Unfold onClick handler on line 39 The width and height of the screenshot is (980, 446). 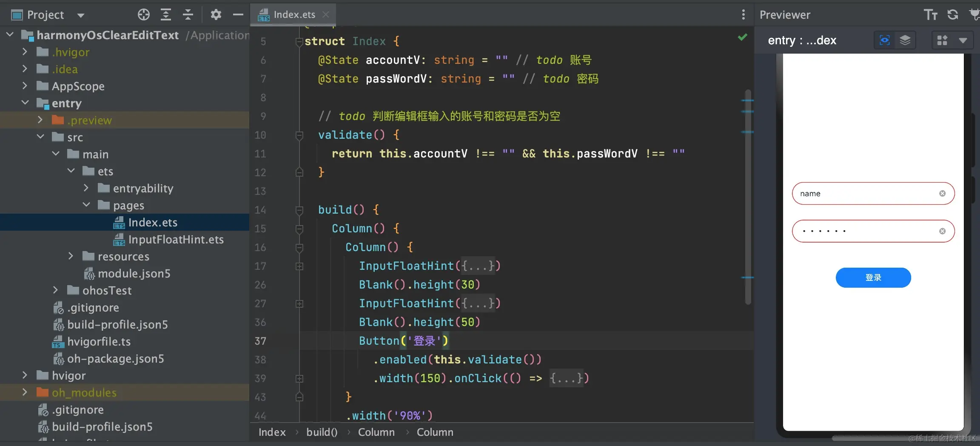(x=299, y=379)
